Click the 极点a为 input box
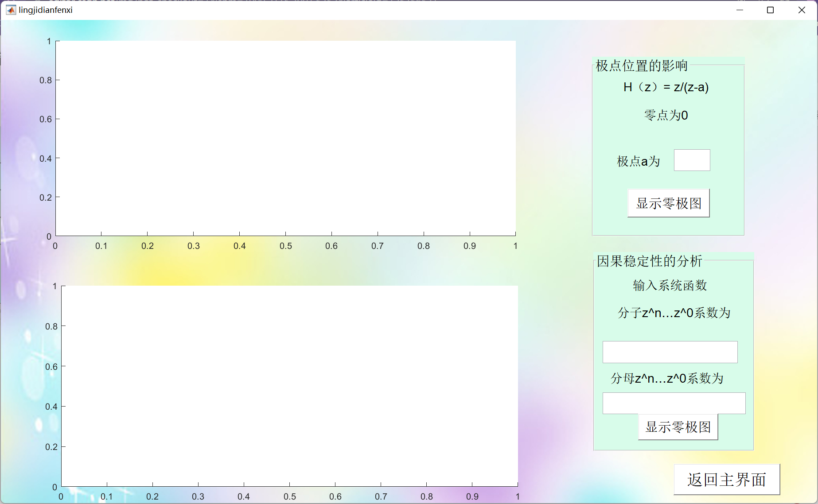The image size is (818, 504). point(692,160)
